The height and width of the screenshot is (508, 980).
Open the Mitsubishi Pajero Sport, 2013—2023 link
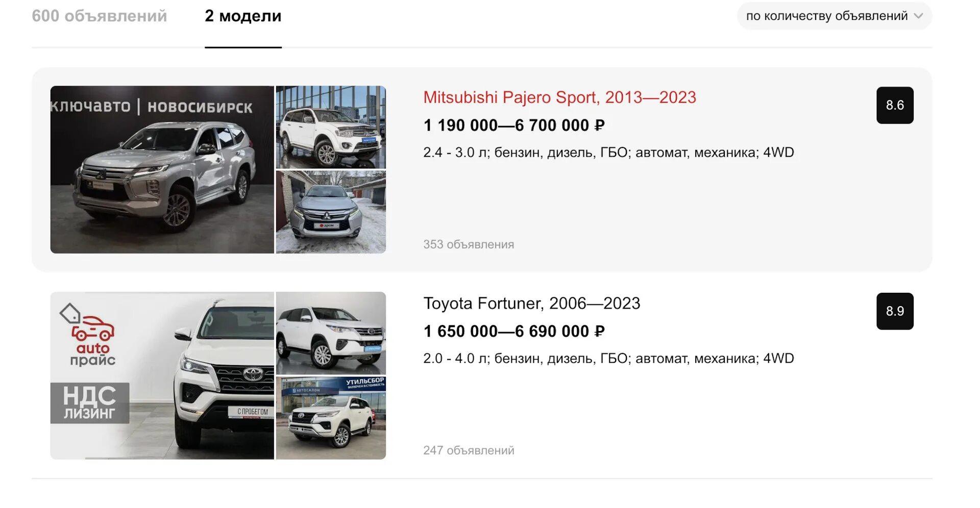[559, 97]
